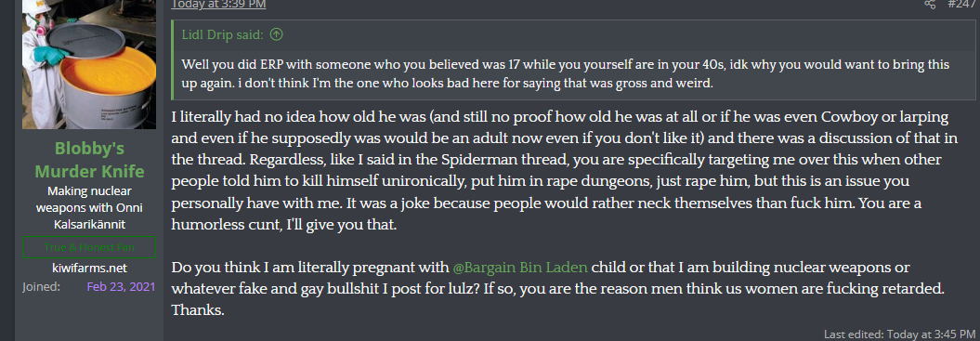The width and height of the screenshot is (980, 341).
Task: Click the Joined date Feb 23, 2021
Action: [121, 286]
